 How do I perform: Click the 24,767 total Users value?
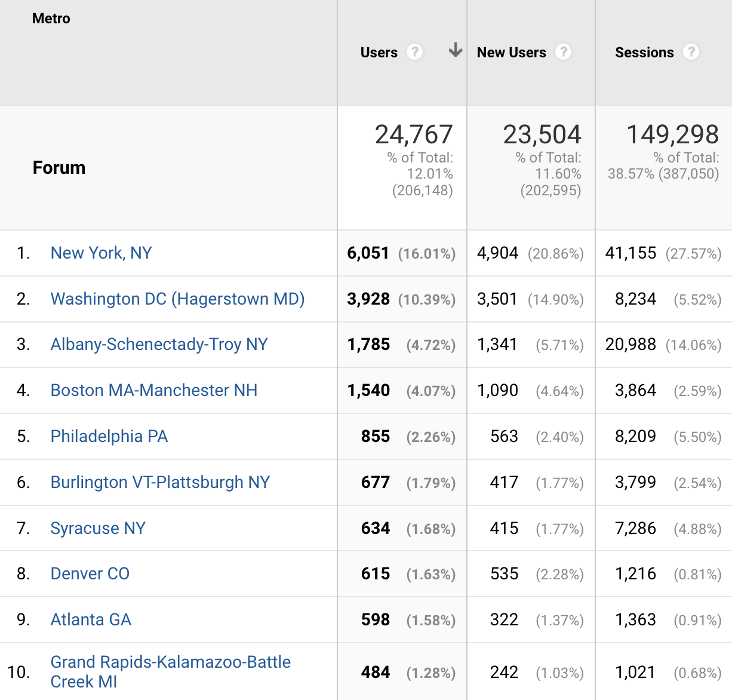pyautogui.click(x=414, y=134)
